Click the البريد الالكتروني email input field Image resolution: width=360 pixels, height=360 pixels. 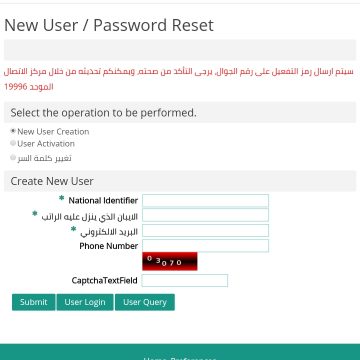(205, 231)
